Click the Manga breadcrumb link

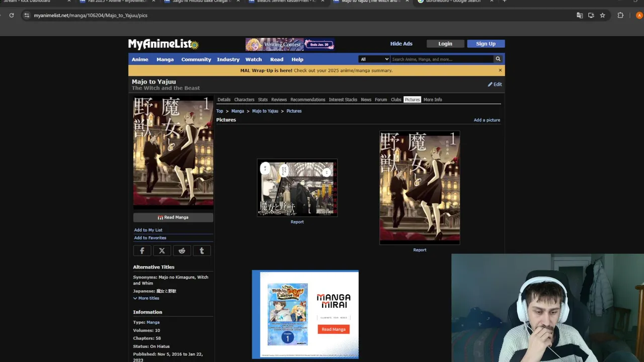click(x=237, y=111)
